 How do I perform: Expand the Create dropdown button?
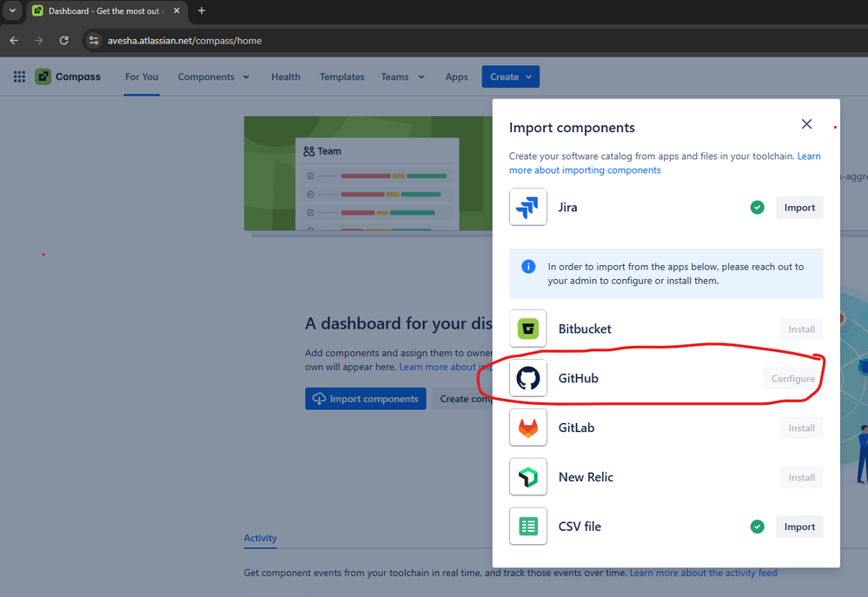point(510,76)
